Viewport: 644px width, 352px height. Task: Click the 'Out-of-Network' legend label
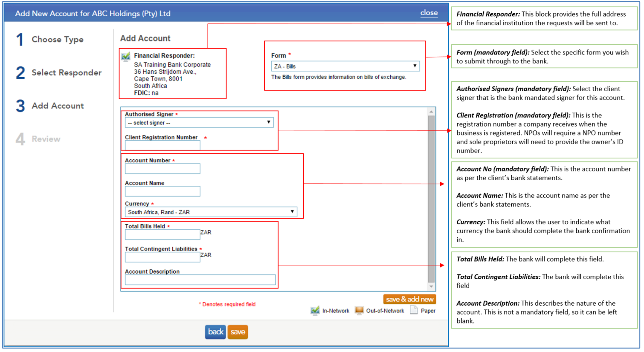point(385,311)
